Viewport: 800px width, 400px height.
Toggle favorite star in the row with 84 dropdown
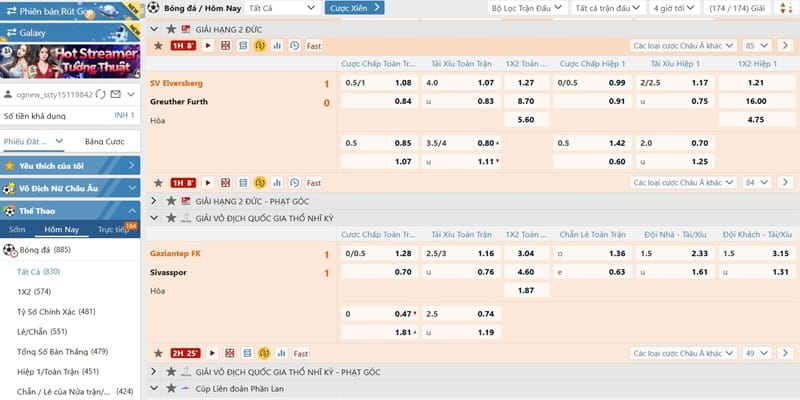click(159, 183)
